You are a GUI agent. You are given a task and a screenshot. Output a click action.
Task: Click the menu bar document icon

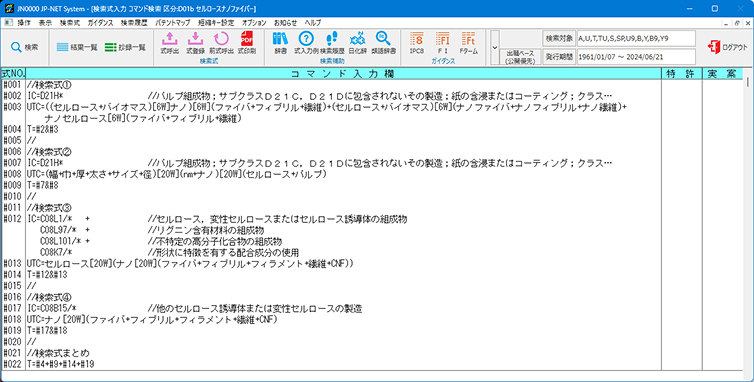pyautogui.click(x=8, y=23)
